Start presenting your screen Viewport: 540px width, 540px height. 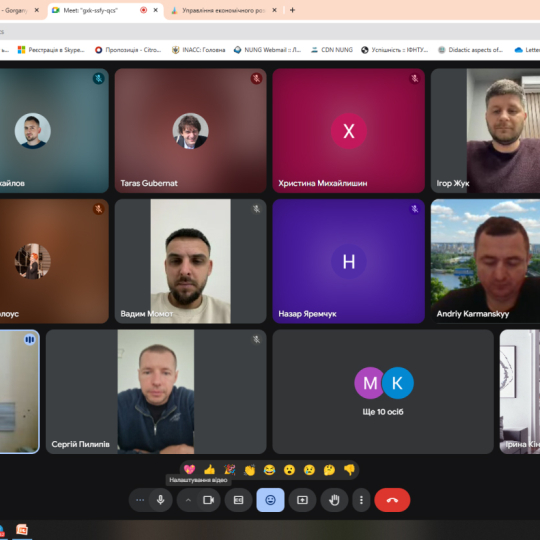(x=302, y=500)
